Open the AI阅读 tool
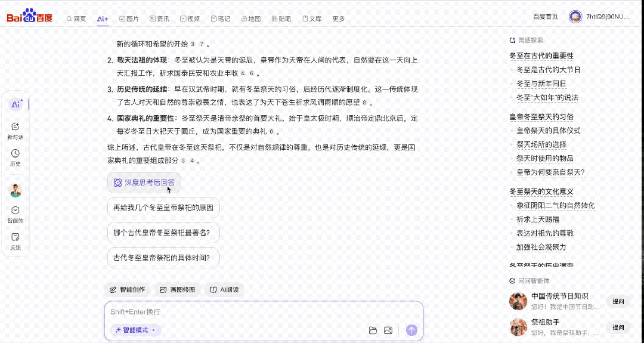 [224, 289]
